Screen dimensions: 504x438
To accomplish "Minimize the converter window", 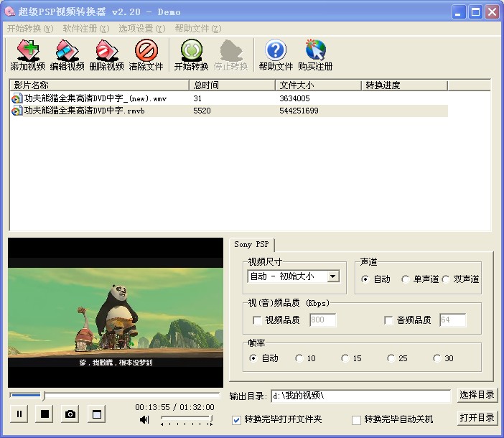I will tap(459, 12).
